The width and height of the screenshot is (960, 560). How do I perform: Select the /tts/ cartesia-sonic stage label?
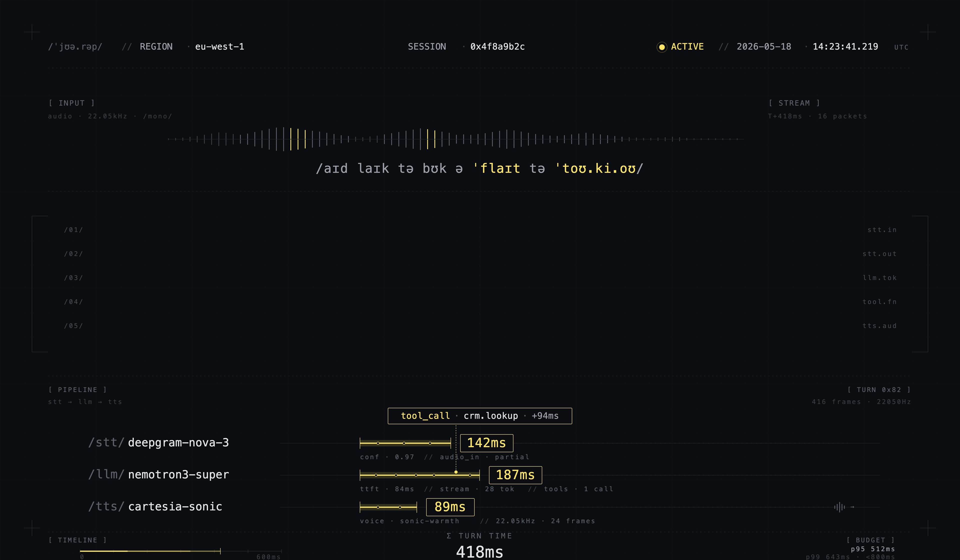click(155, 507)
